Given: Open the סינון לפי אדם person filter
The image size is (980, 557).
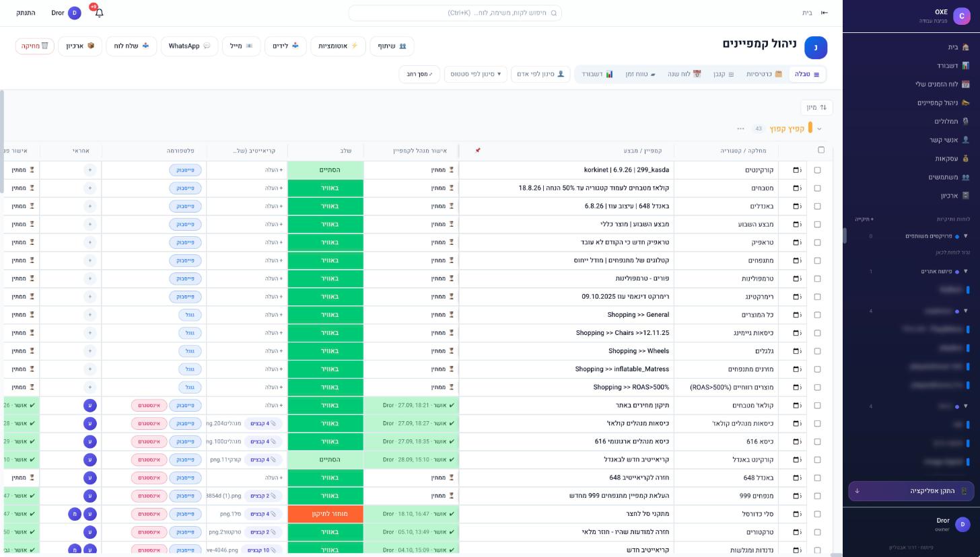Looking at the screenshot, I should pyautogui.click(x=540, y=74).
